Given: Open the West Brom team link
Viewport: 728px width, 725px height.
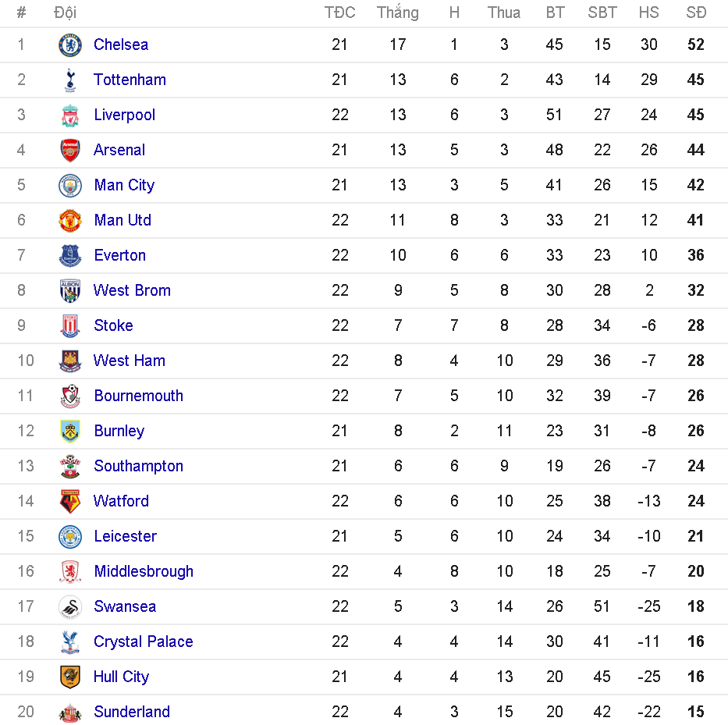Looking at the screenshot, I should (x=132, y=290).
